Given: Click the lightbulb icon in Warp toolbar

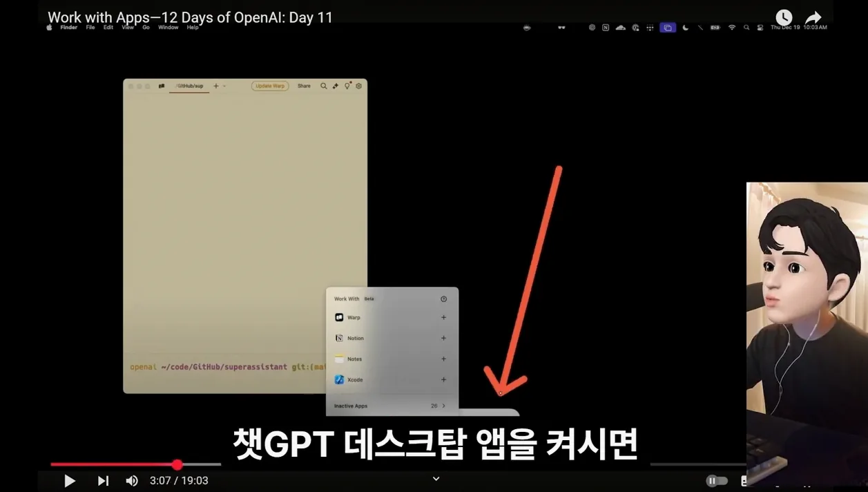Looking at the screenshot, I should pos(347,86).
